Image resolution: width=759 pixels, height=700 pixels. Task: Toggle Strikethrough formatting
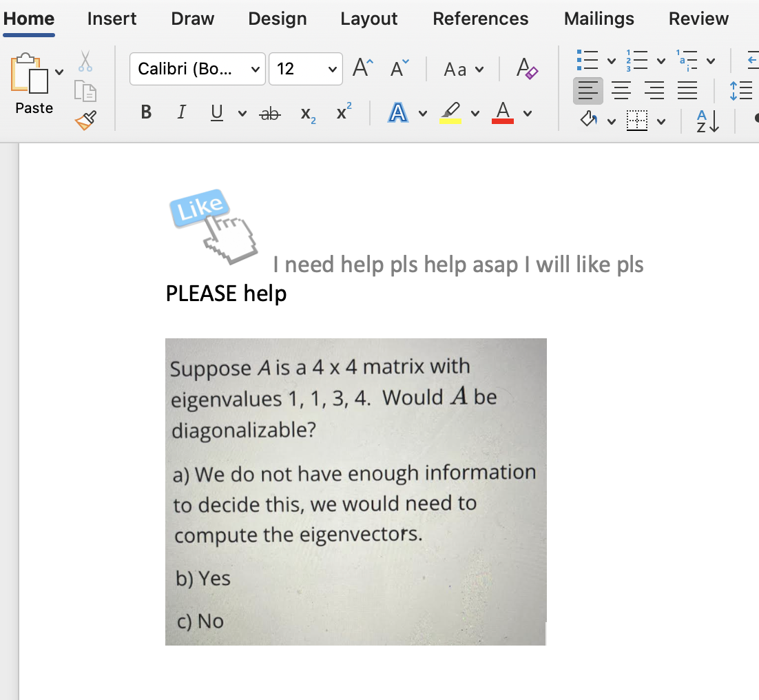270,114
